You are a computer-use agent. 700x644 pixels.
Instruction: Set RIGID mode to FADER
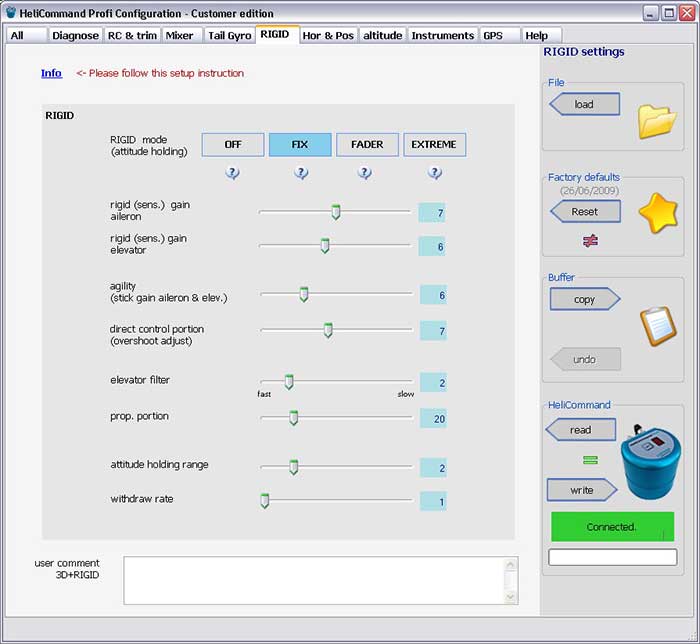[367, 145]
